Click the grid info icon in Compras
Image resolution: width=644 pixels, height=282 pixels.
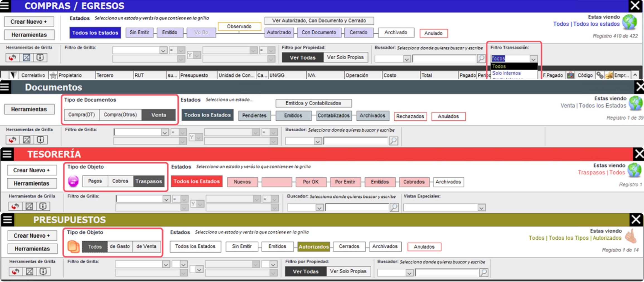pyautogui.click(x=40, y=58)
